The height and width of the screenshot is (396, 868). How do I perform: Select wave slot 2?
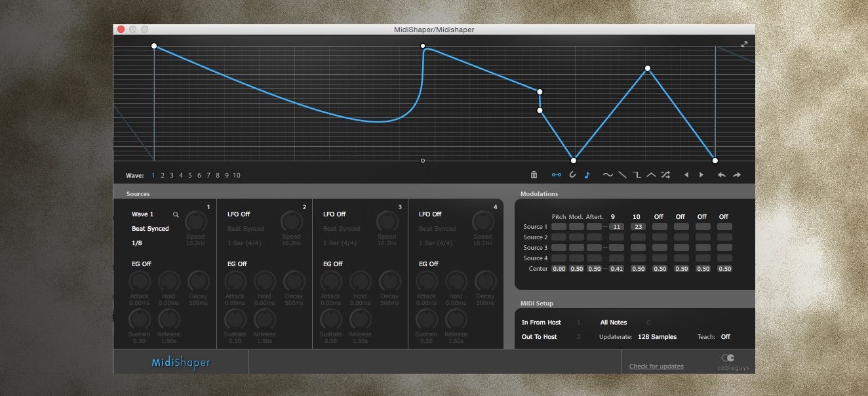click(x=163, y=176)
